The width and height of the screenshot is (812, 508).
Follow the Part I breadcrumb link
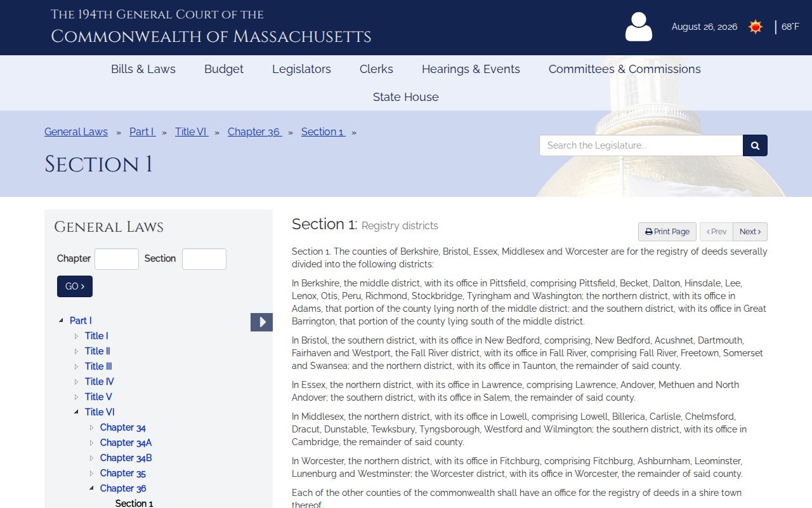point(142,132)
